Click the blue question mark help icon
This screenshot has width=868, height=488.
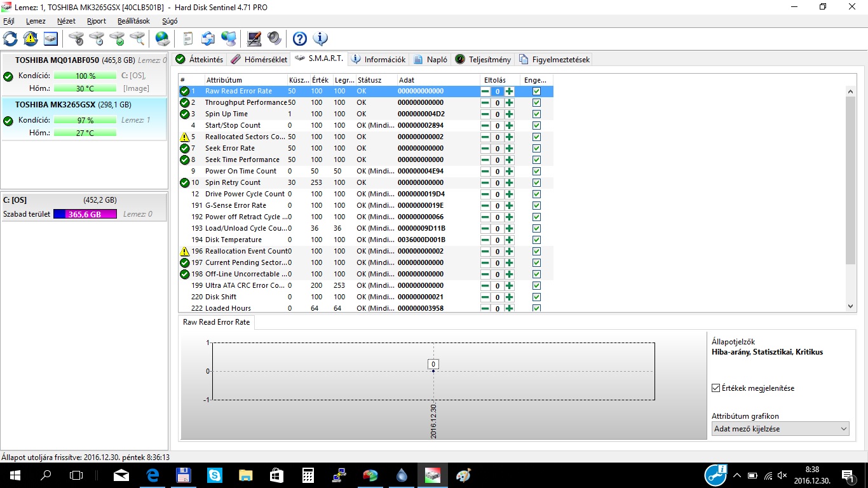pyautogui.click(x=300, y=39)
